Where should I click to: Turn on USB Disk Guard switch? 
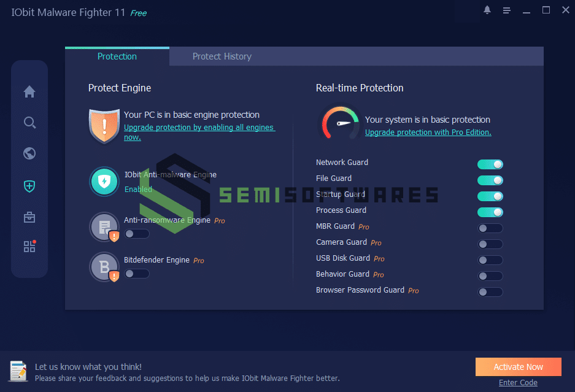coord(490,260)
